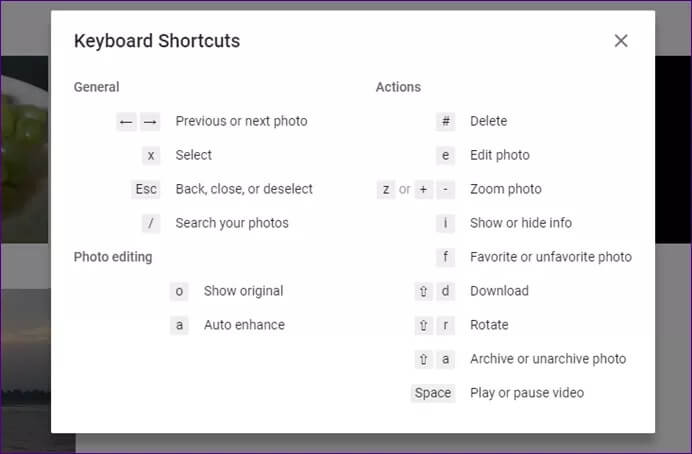This screenshot has width=692, height=454.
Task: Click the 'Esc' key badge
Action: [146, 189]
